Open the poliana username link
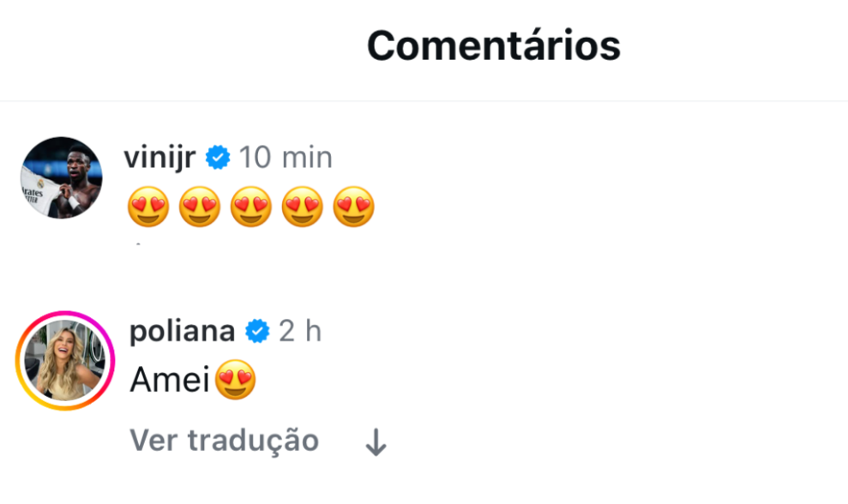848x504 pixels. pyautogui.click(x=181, y=331)
